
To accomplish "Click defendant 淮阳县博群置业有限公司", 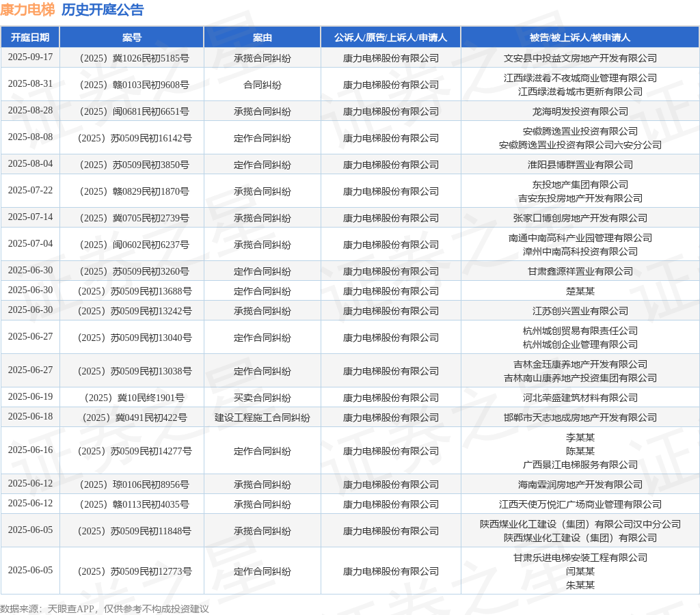I will (x=580, y=165).
